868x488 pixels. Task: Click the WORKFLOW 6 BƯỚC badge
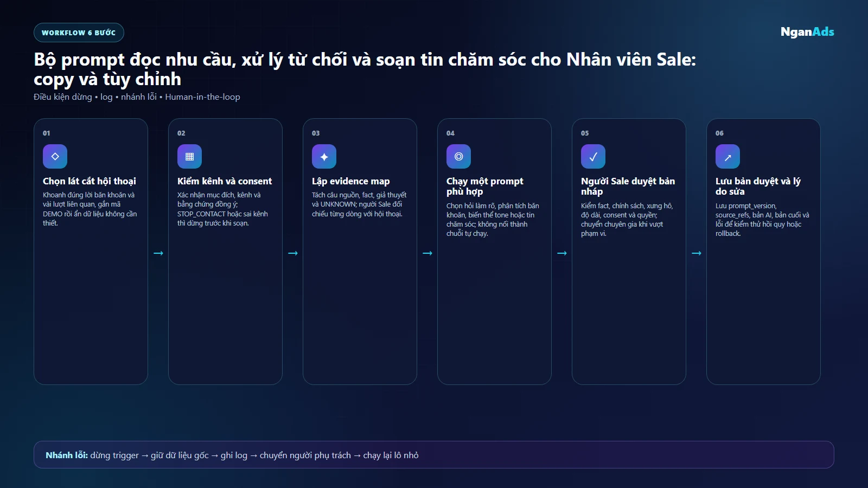click(x=79, y=33)
